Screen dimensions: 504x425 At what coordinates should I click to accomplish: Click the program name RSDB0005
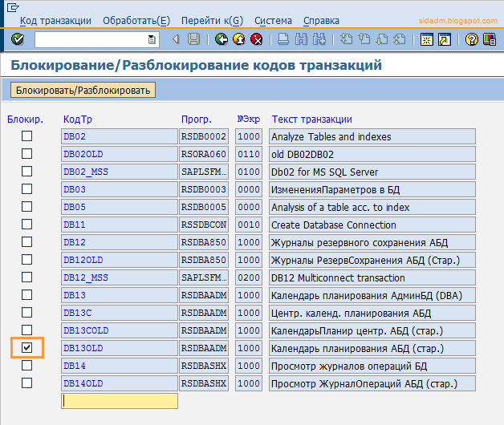coord(204,207)
